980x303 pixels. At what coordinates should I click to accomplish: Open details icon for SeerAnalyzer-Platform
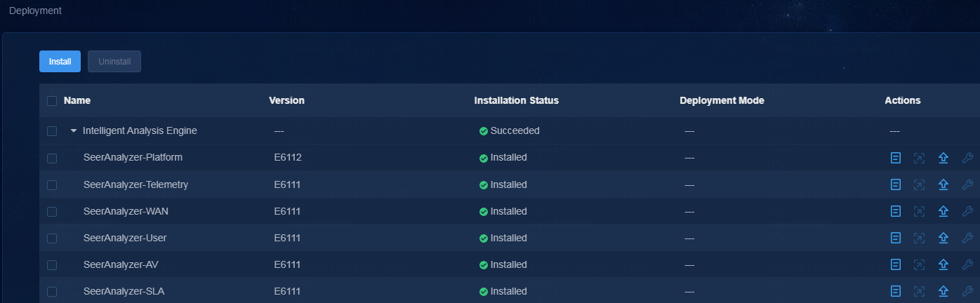895,158
